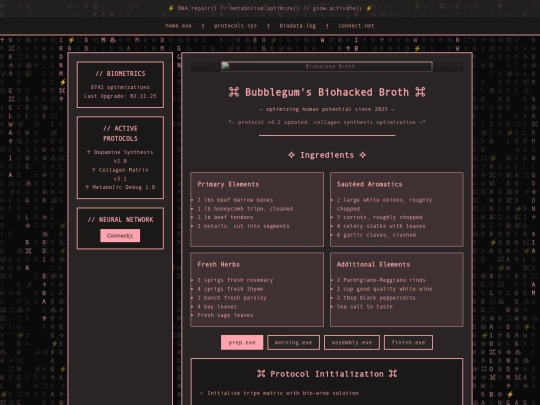Click 'Sea salt to taste' item
Viewport: 540px width, 405px height.
point(364,307)
